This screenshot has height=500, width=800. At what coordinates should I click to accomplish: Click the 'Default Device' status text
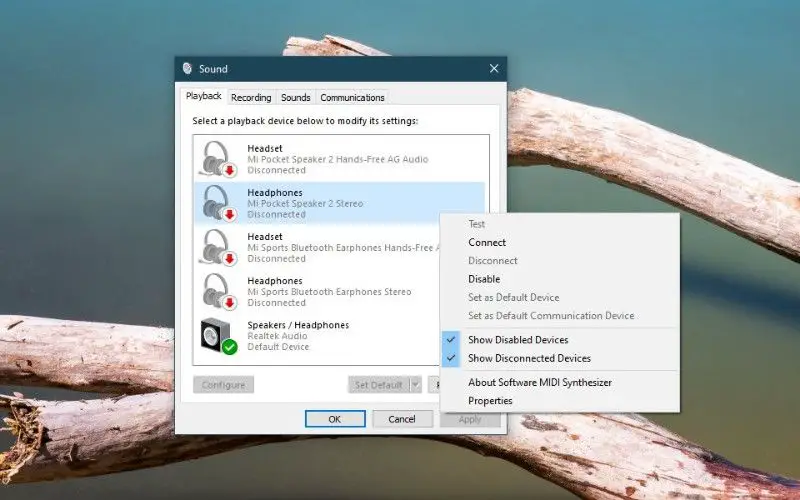pyautogui.click(x=278, y=347)
